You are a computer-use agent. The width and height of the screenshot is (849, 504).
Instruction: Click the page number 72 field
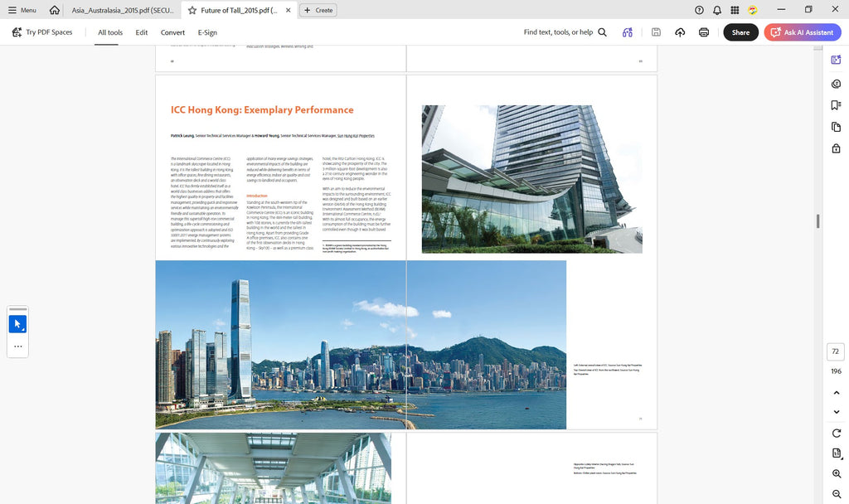[x=836, y=351]
